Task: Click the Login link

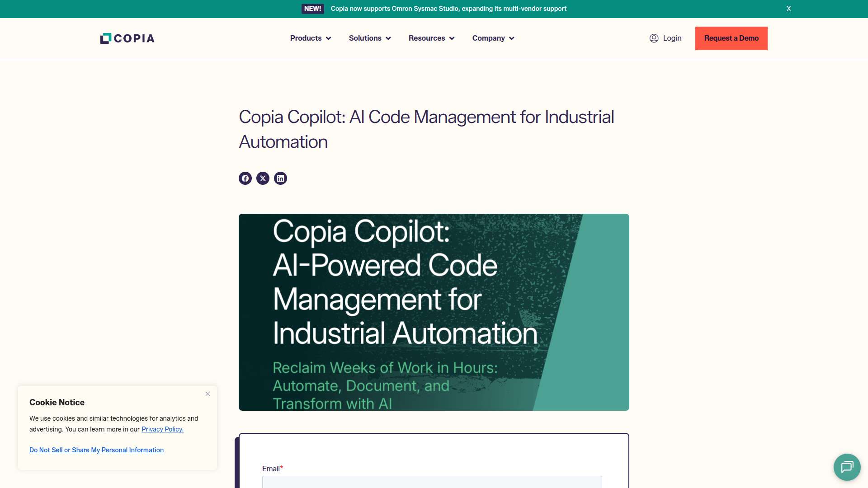Action: tap(665, 38)
